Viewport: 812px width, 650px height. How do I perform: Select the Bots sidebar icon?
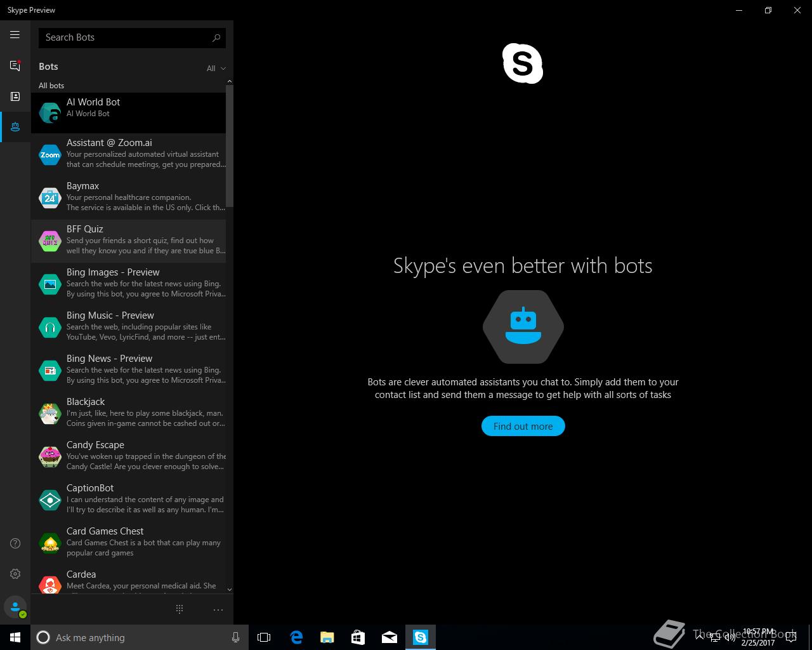click(x=15, y=127)
